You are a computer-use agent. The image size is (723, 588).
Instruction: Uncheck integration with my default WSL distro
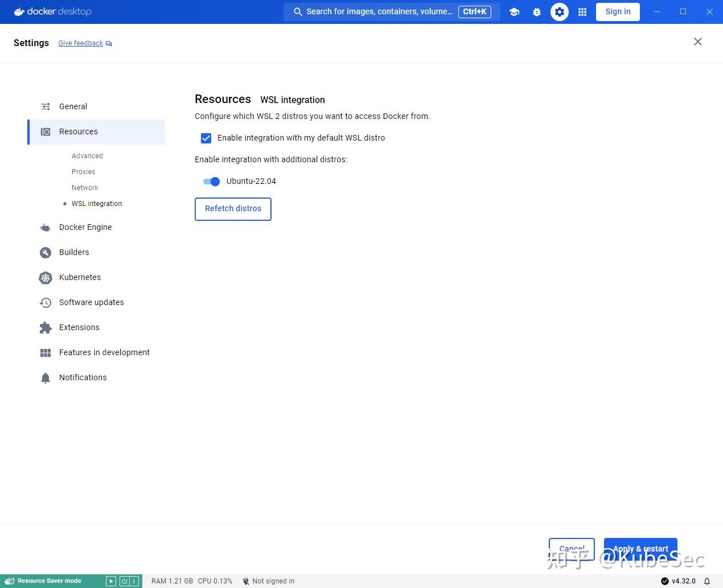tap(206, 138)
